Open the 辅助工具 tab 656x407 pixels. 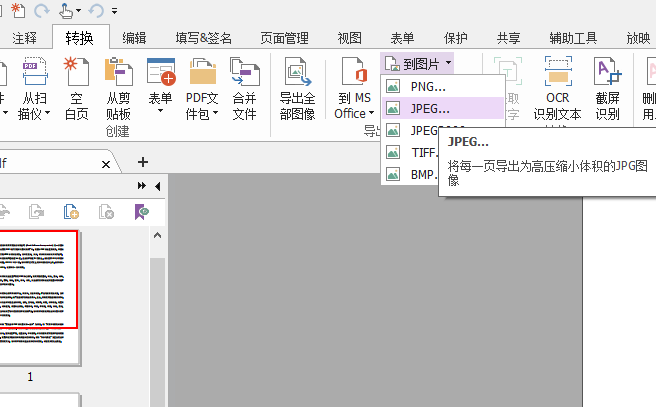pyautogui.click(x=573, y=38)
